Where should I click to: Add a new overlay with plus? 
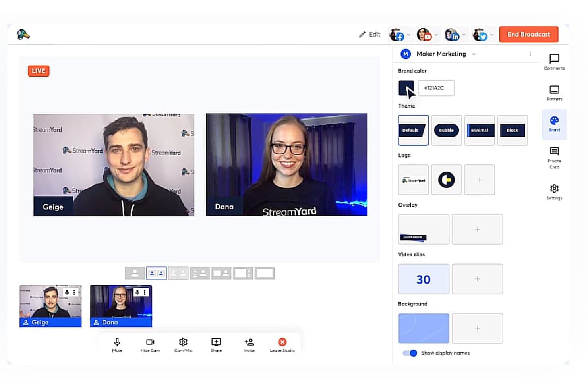pos(477,229)
